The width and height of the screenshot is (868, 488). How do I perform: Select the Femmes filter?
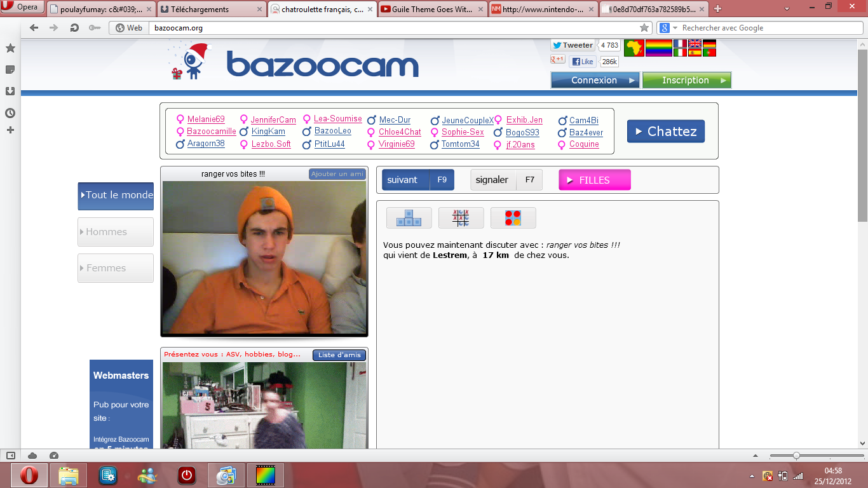tap(116, 268)
